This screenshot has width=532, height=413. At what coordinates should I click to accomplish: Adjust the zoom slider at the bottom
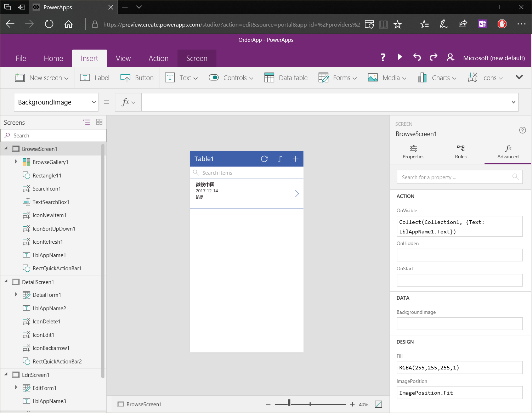coord(289,403)
